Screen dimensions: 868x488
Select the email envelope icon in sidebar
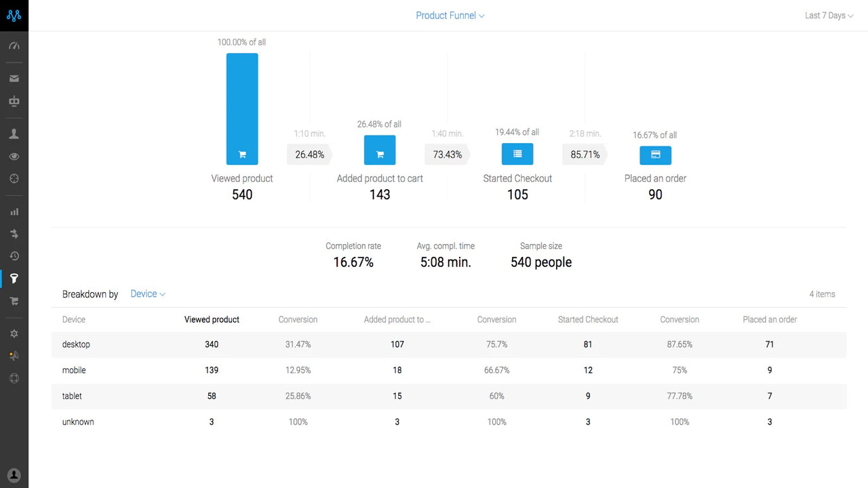click(14, 78)
